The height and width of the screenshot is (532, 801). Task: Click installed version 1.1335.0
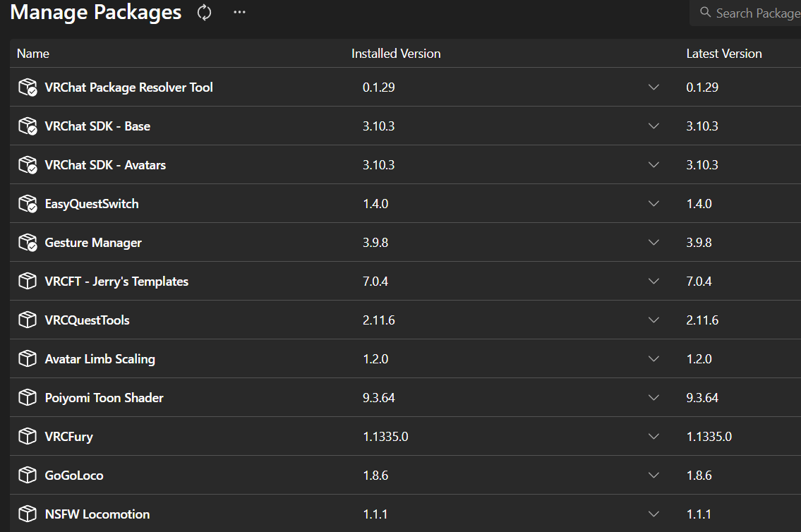click(386, 437)
